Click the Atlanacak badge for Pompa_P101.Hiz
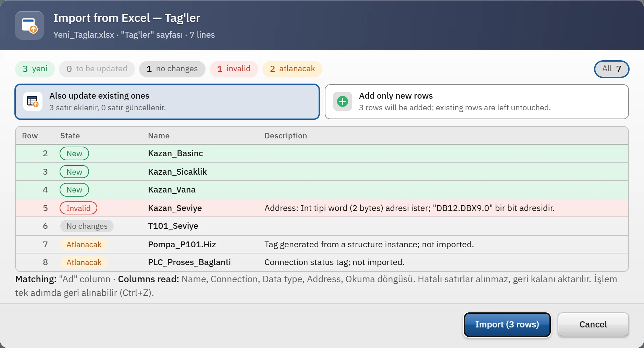 click(x=84, y=244)
